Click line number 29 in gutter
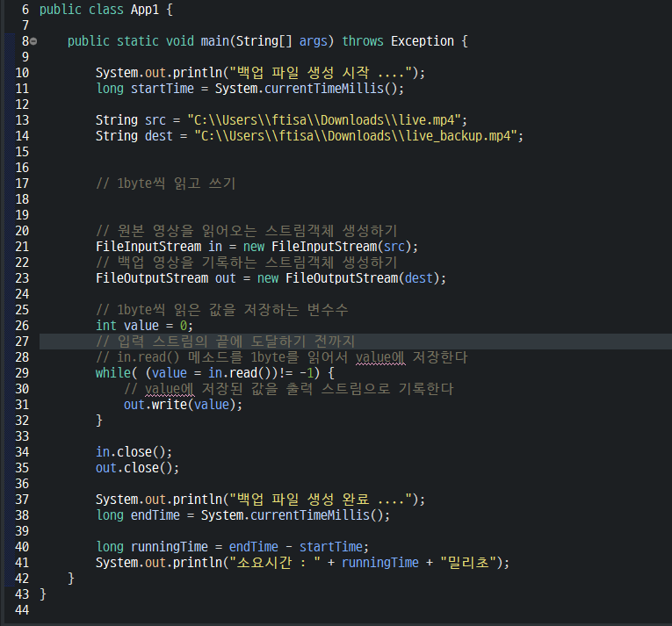The image size is (672, 626). coord(22,373)
